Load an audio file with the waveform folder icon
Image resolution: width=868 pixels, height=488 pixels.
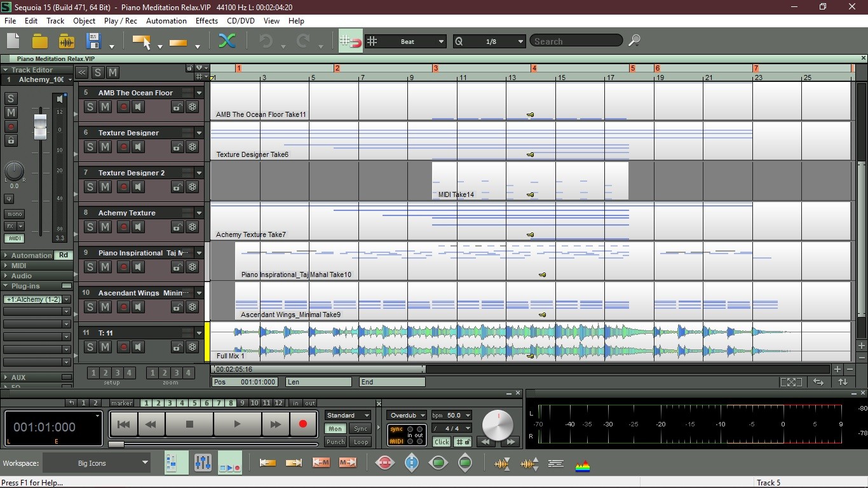[67, 42]
